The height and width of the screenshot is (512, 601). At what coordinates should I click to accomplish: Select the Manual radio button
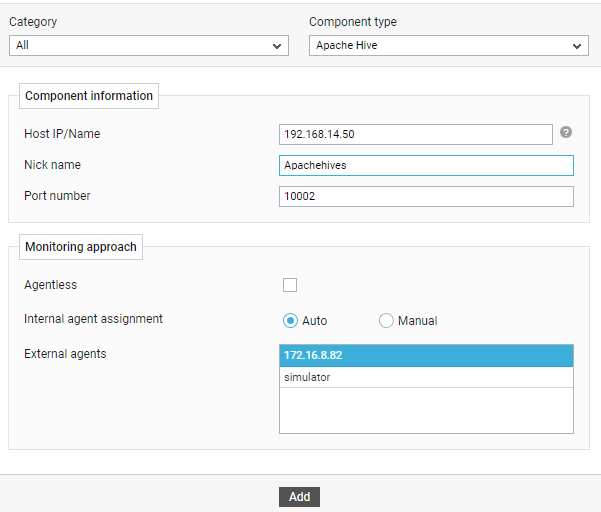[x=386, y=320]
